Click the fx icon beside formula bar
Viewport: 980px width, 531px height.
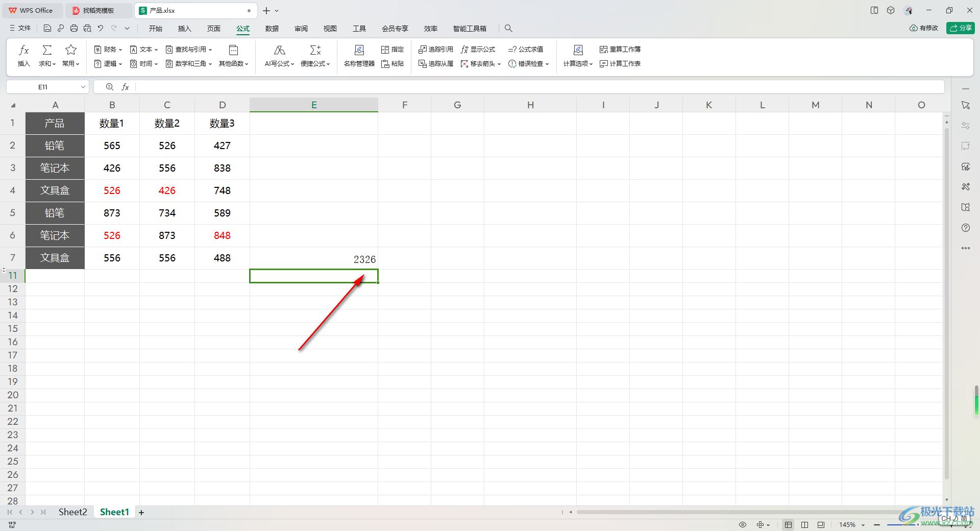coord(125,87)
